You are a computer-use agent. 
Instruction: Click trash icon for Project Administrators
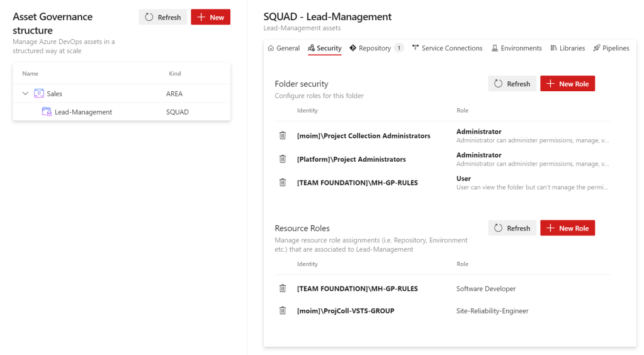tap(283, 159)
